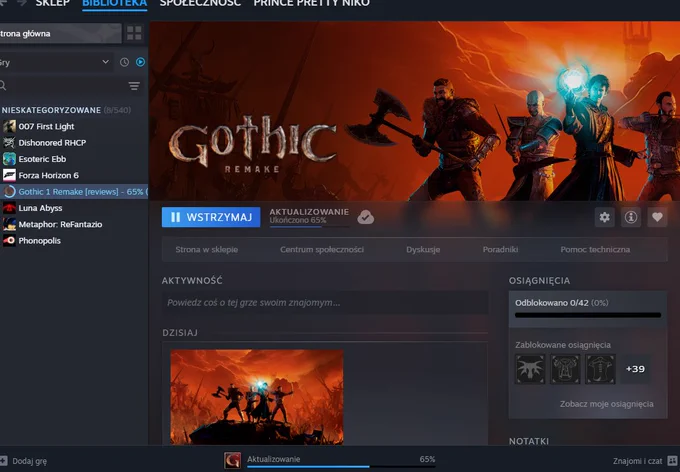680x472 pixels.
Task: Open downloads bar showing Aktualizowanie 65%
Action: click(341, 460)
